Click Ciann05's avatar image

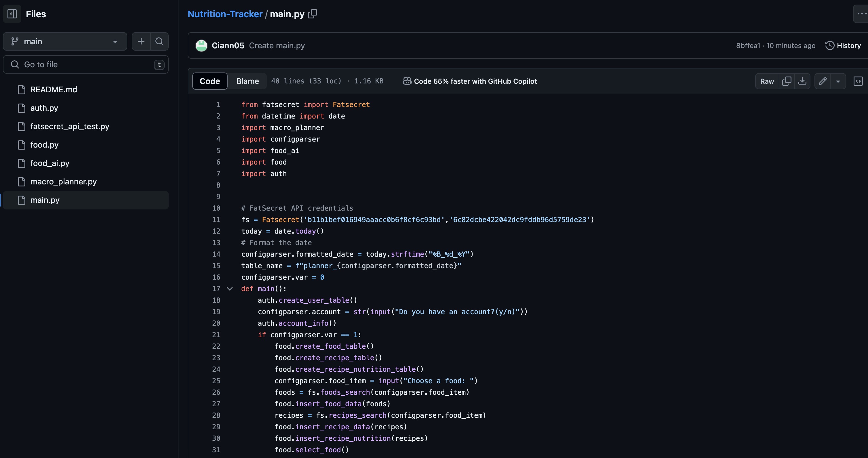tap(201, 45)
